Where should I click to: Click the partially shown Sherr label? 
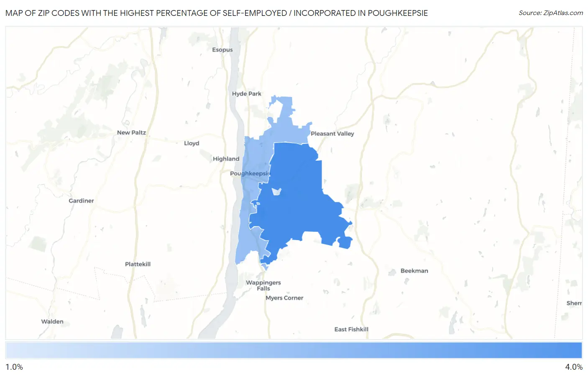coord(574,304)
